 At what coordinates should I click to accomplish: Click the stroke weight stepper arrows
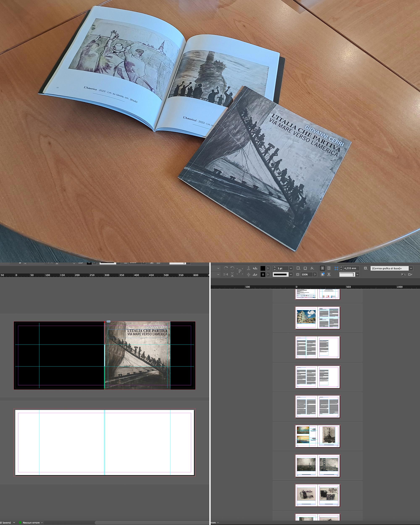(275, 268)
